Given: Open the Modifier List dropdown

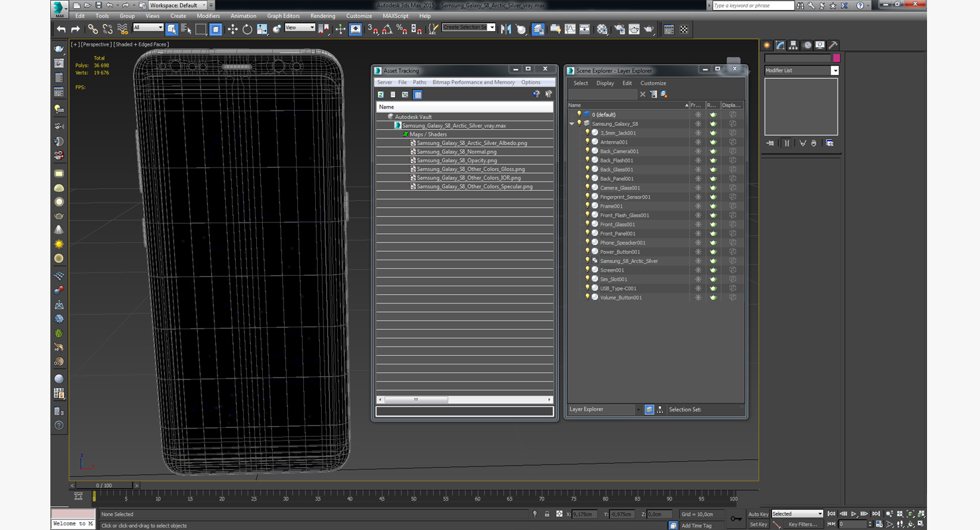Looking at the screenshot, I should pyautogui.click(x=802, y=70).
